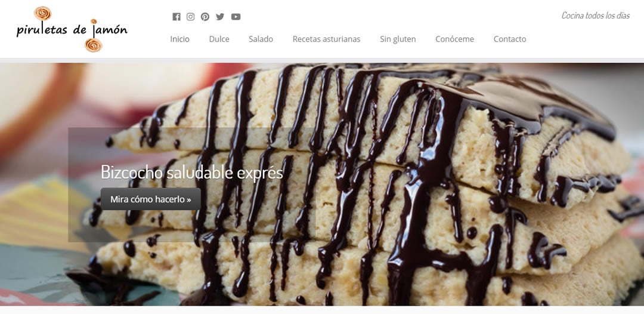Click the bottom spiral lollipop in logo
Viewport: 644px width, 314px height.
[x=93, y=44]
